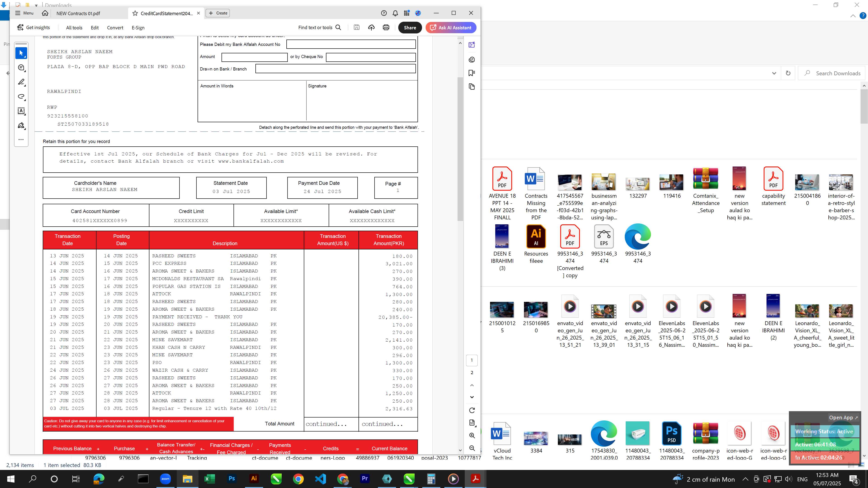868x488 pixels.
Task: Refresh the Downloads folder in Explorer
Action: 788,73
